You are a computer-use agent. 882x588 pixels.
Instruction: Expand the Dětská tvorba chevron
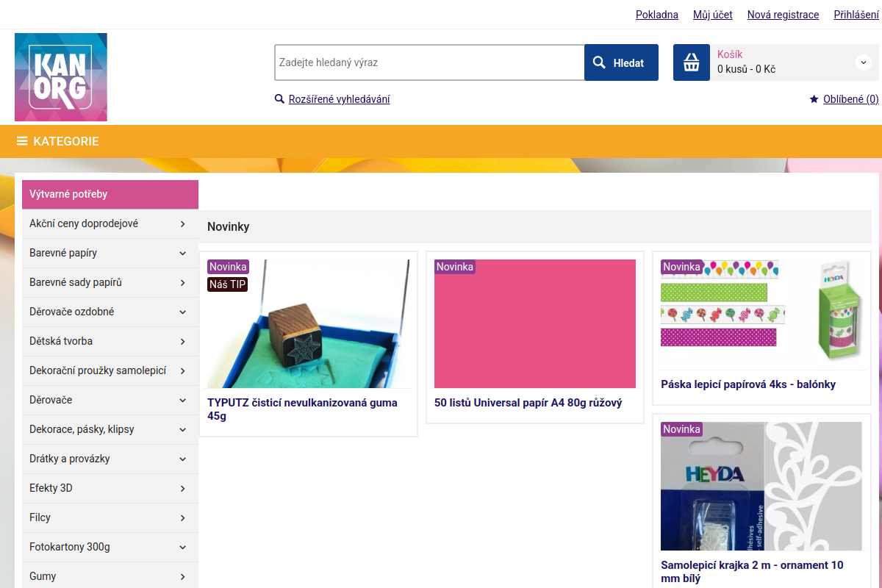(x=183, y=341)
